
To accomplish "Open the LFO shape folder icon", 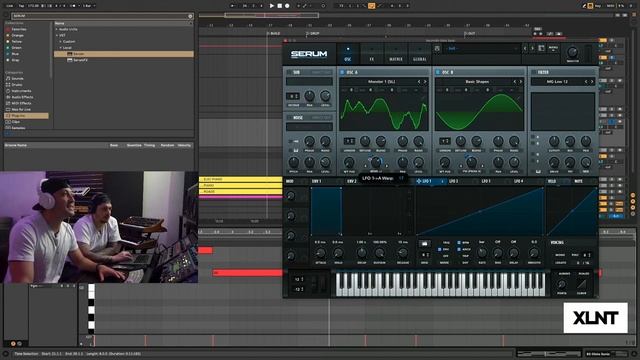I will click(x=424, y=244).
